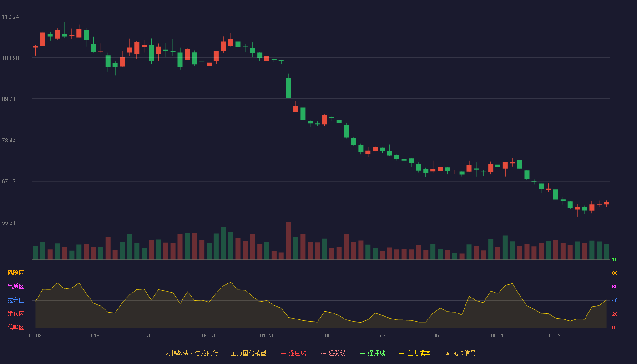Click the 出货区 zone label
637x364 pixels.
click(x=15, y=287)
